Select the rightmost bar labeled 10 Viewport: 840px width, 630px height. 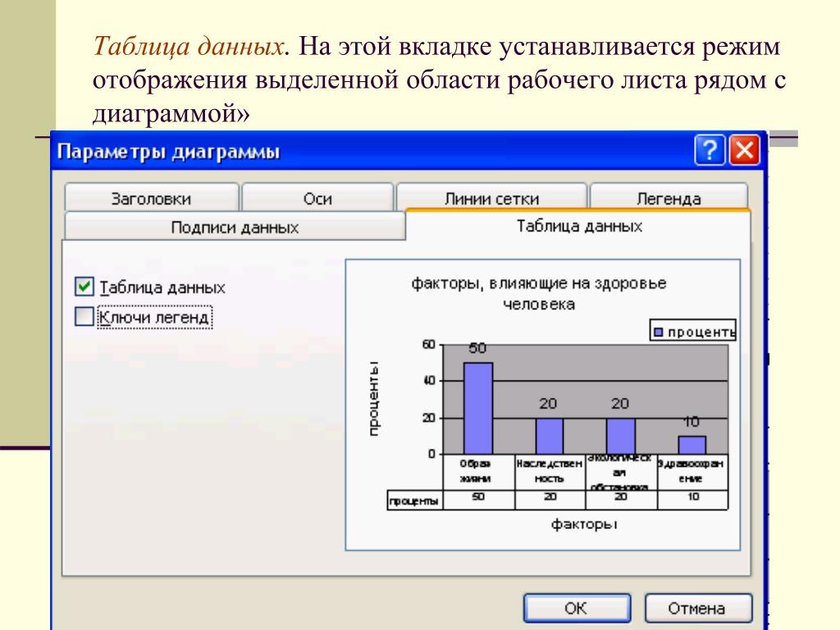tap(692, 445)
